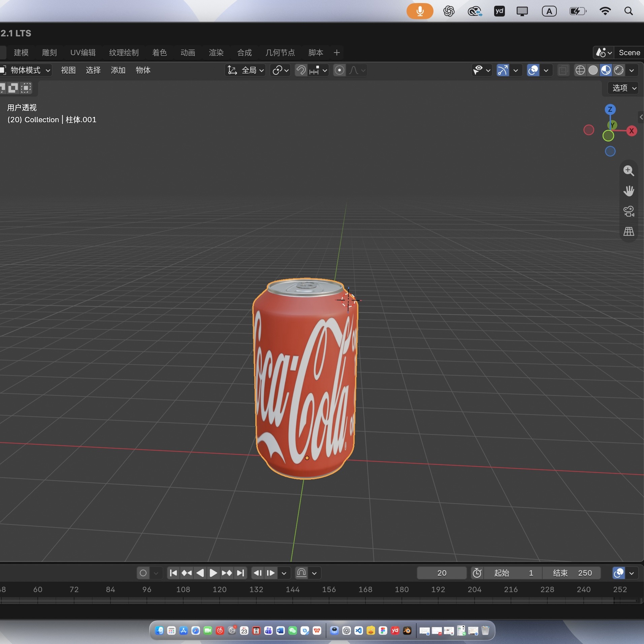Click current frame field 20
The height and width of the screenshot is (644, 644).
[442, 573]
